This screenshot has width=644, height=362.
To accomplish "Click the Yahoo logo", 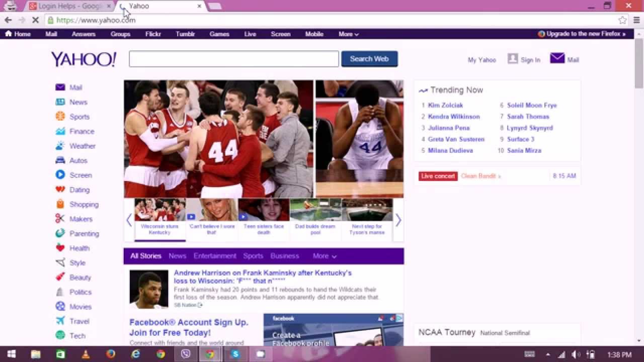I will coord(84,59).
